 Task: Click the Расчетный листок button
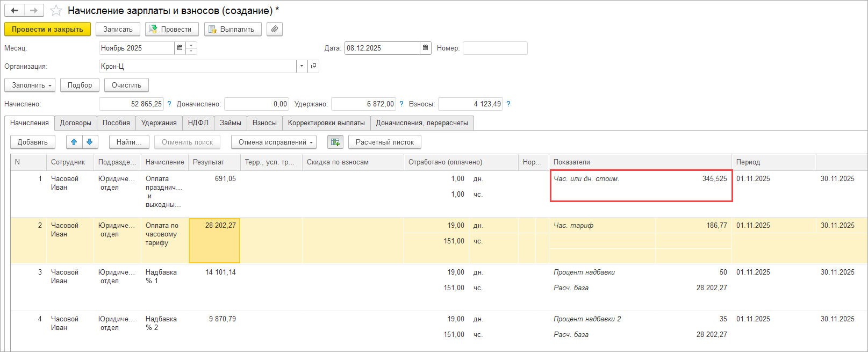point(384,142)
